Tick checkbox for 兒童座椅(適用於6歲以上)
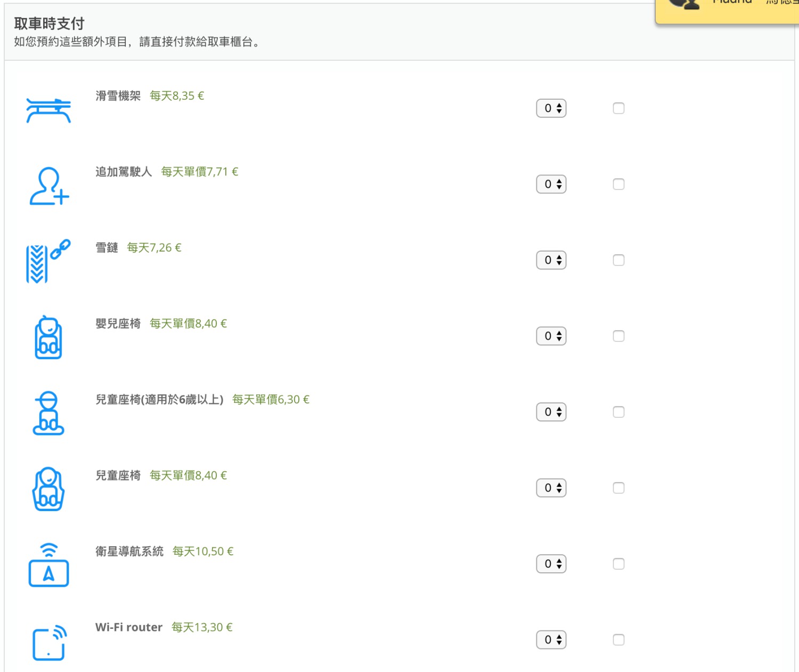Image resolution: width=799 pixels, height=672 pixels. point(618,412)
